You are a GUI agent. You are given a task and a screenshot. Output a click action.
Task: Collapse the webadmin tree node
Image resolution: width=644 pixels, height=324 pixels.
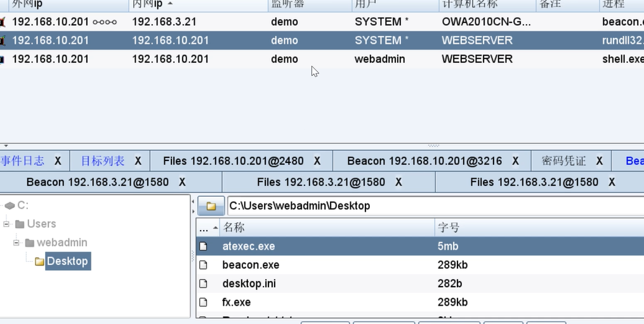point(16,243)
